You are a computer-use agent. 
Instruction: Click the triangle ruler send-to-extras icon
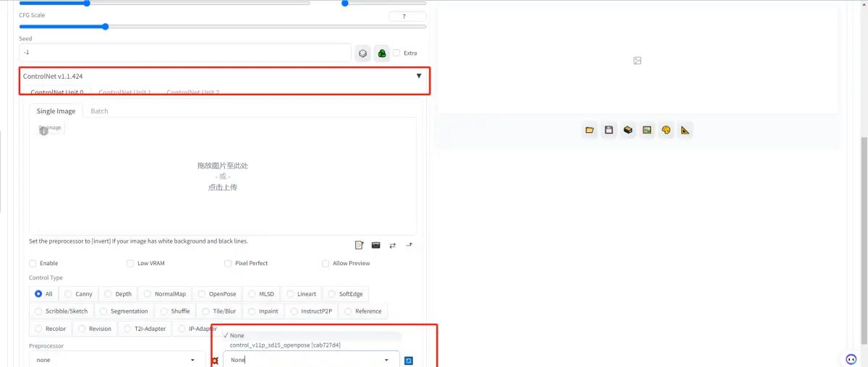685,130
